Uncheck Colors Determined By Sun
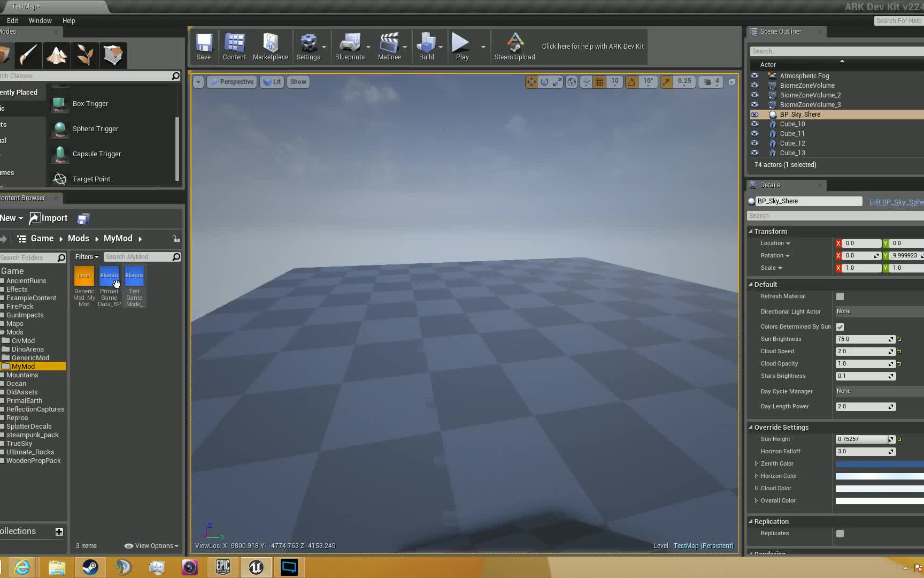Screen dimensions: 924x578 [x=840, y=327]
